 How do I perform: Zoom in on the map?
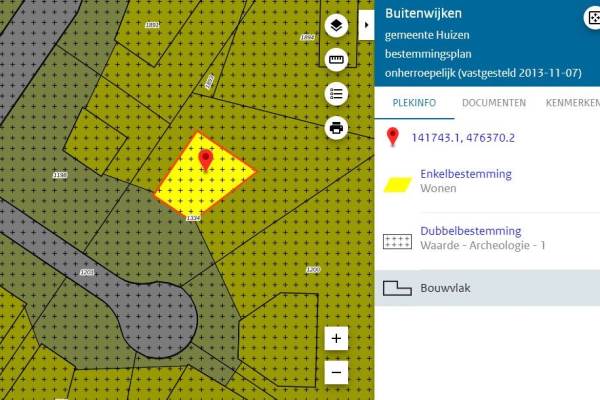coord(336,339)
